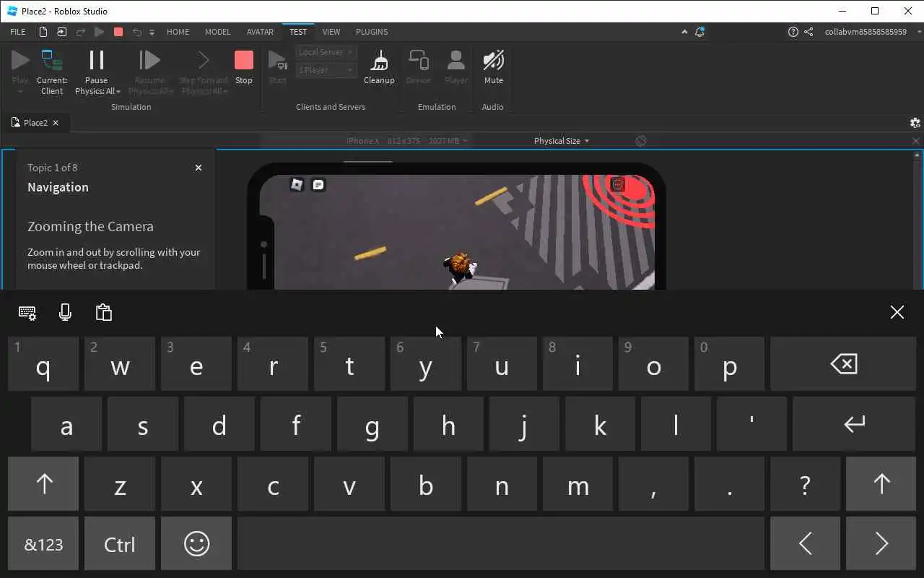
Task: Activate the keyboard microphone dictation icon
Action: 65,312
